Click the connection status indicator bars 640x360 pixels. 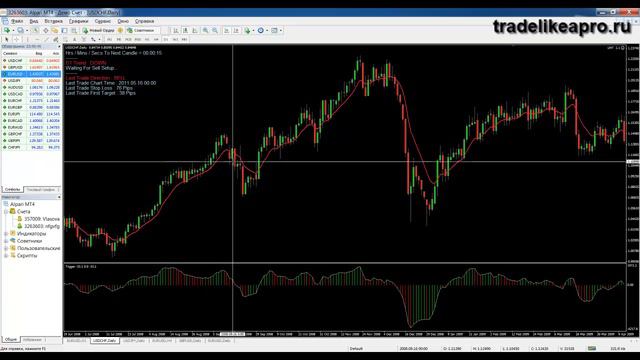(x=592, y=349)
